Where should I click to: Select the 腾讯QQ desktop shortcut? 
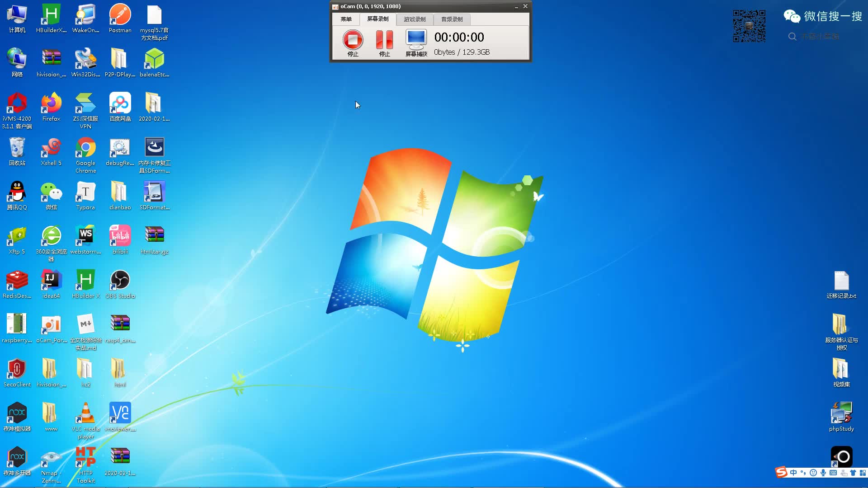(x=17, y=196)
